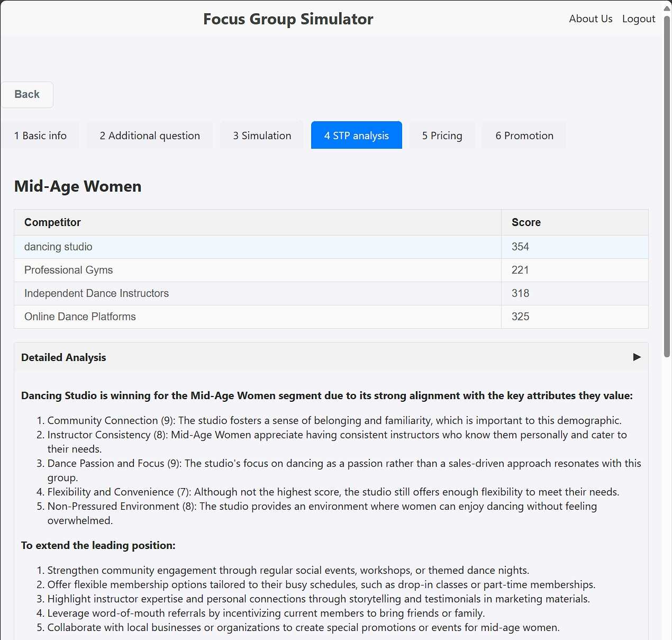Image resolution: width=672 pixels, height=640 pixels.
Task: Select the Independent Dance Instructors name
Action: click(96, 293)
